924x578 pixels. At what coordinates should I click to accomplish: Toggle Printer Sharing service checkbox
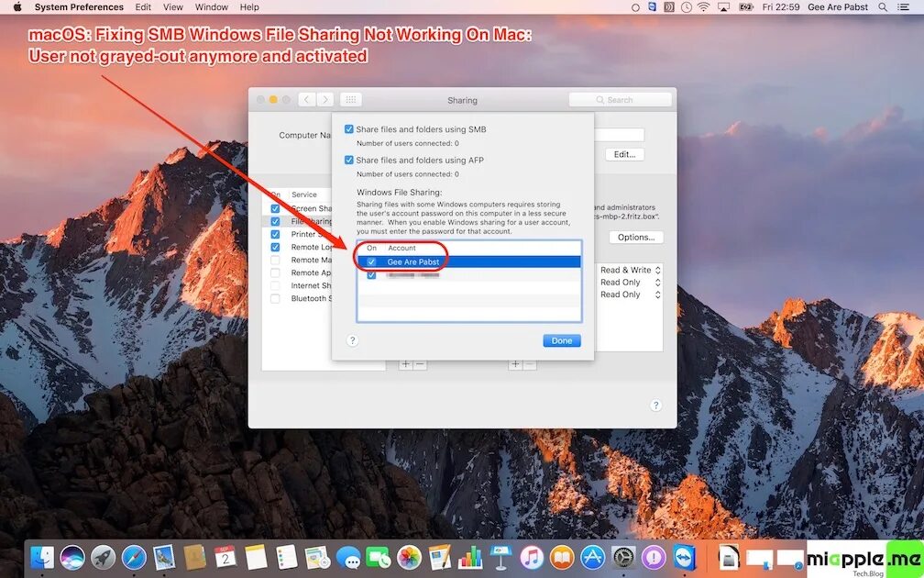click(275, 234)
